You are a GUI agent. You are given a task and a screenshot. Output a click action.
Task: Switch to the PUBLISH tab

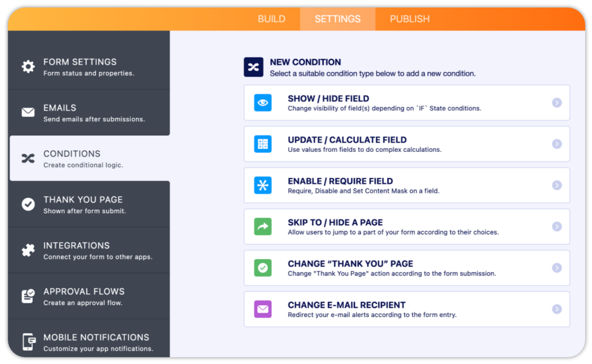click(x=410, y=19)
